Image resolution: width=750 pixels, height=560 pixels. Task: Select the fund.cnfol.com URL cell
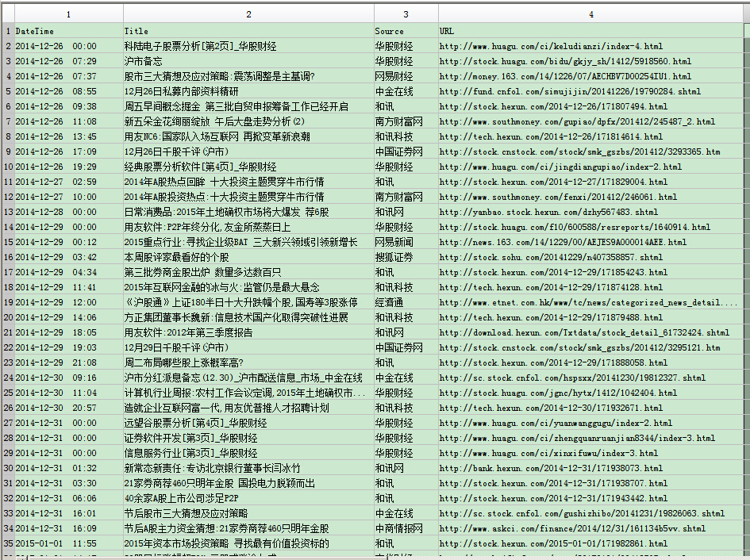point(591,91)
